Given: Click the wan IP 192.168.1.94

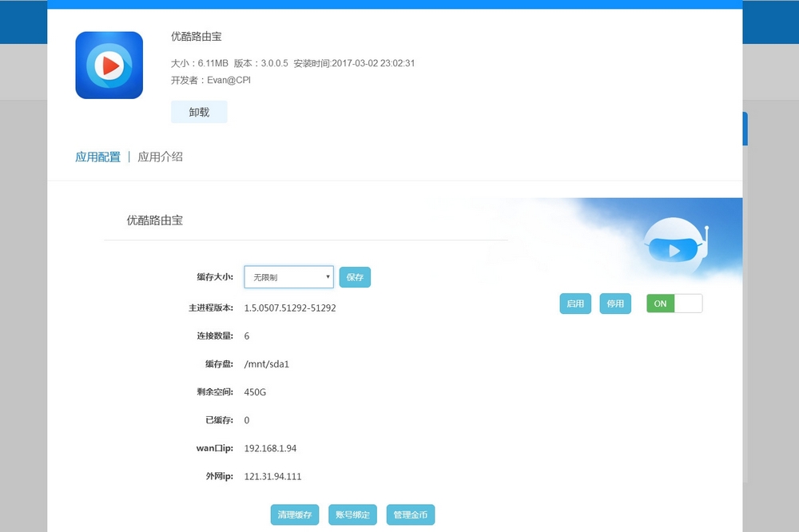Looking at the screenshot, I should coord(270,448).
